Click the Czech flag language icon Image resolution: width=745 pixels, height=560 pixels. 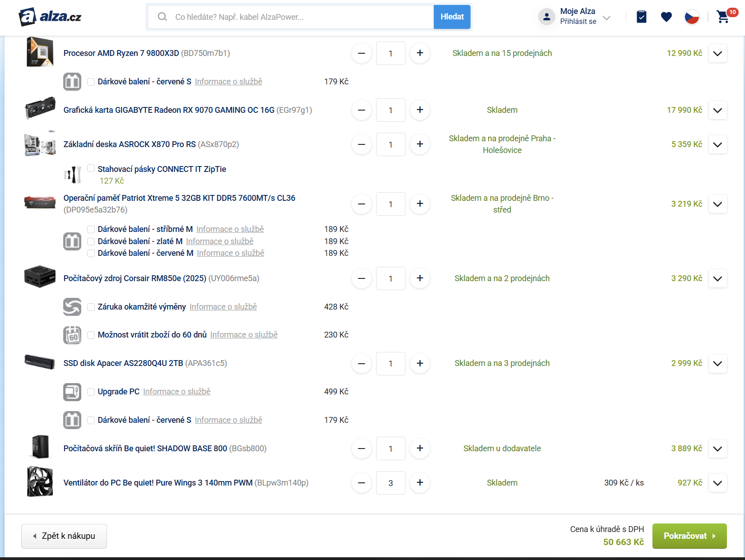[691, 17]
